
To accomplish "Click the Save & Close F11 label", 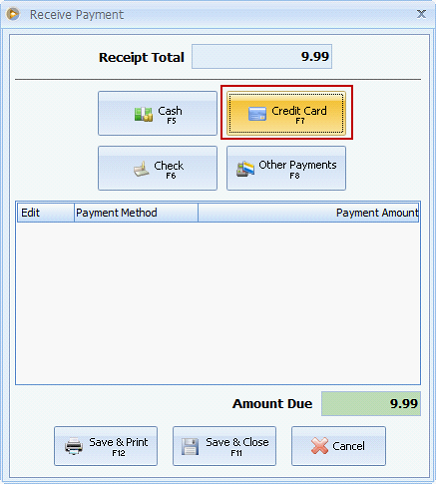I will tap(237, 446).
